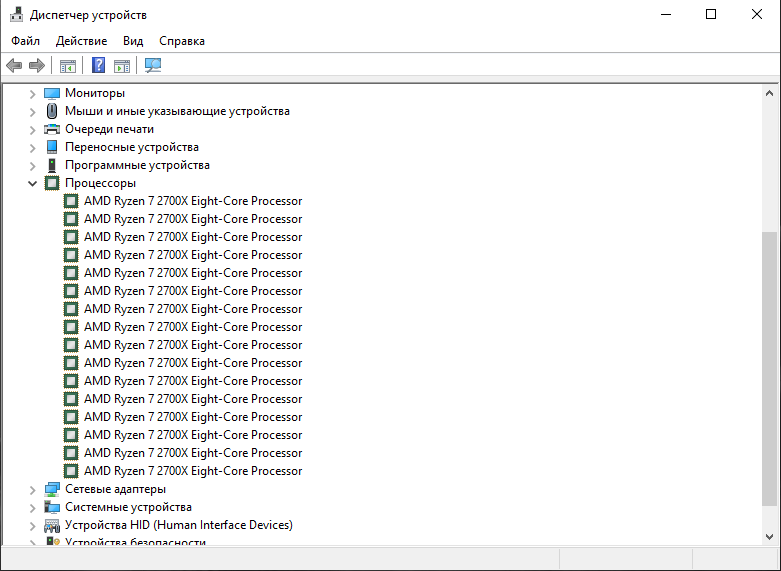Select the Системные устройства label

(x=129, y=507)
